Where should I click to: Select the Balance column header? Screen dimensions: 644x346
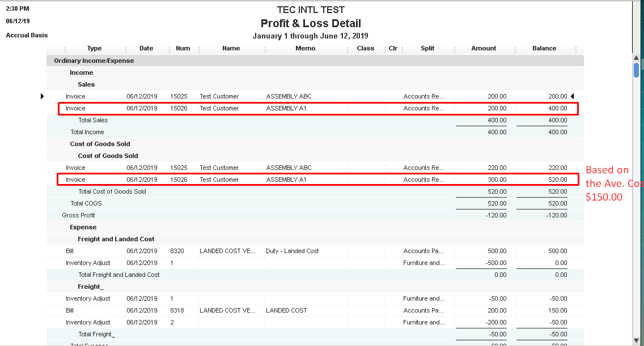click(544, 49)
